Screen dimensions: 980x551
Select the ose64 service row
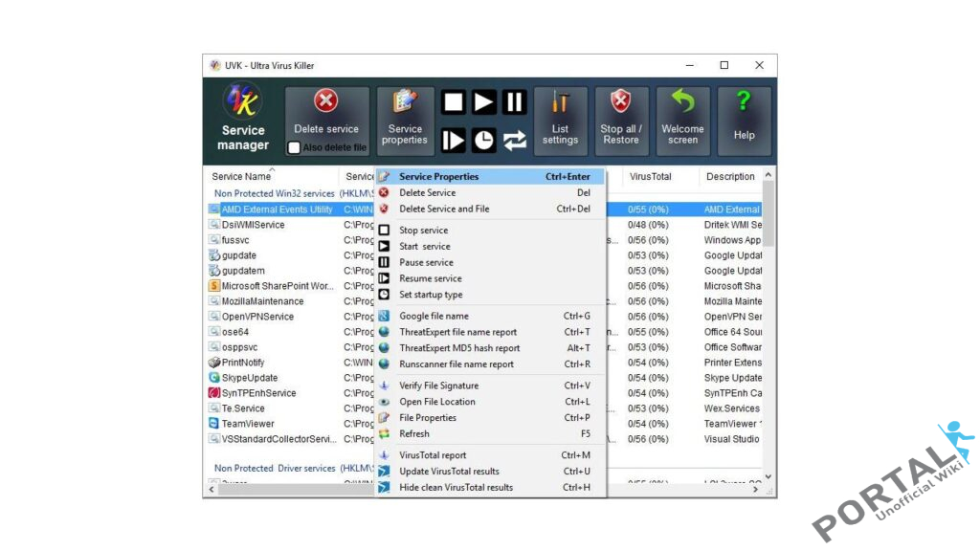[x=235, y=332]
